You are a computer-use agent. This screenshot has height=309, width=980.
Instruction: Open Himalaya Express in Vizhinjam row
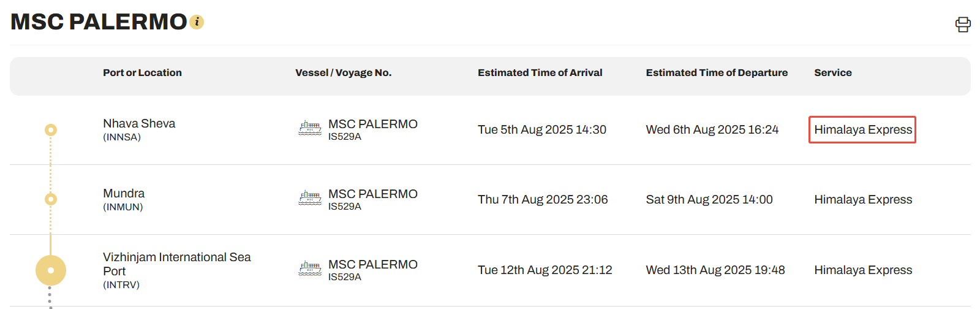tap(862, 270)
